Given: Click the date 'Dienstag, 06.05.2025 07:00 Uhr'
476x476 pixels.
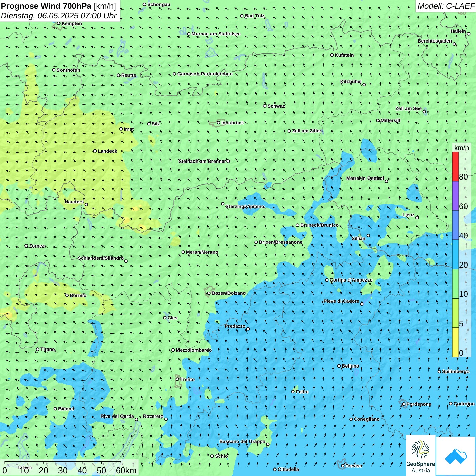Looking at the screenshot, I should point(59,16).
